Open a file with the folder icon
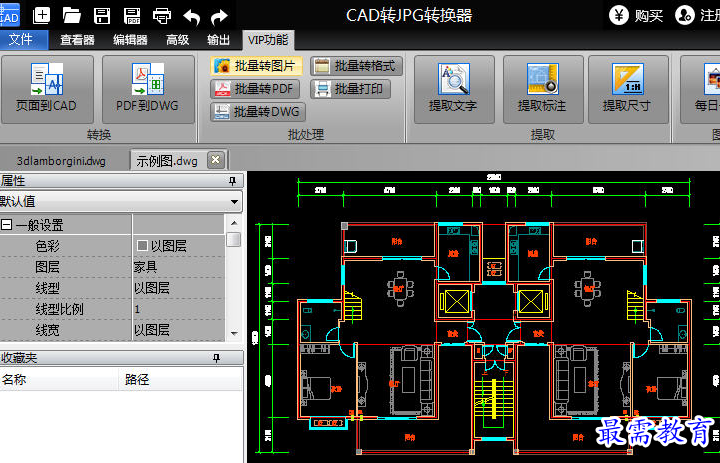This screenshot has width=720, height=463. (x=72, y=15)
